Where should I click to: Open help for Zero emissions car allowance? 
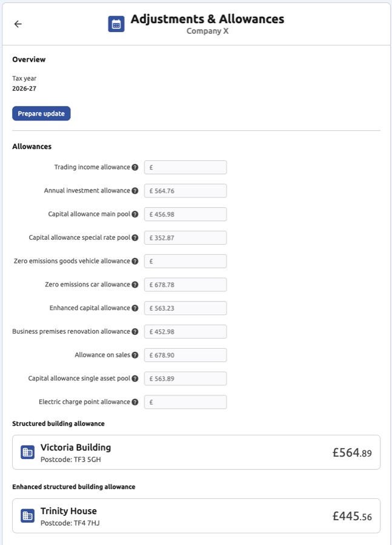coord(135,284)
